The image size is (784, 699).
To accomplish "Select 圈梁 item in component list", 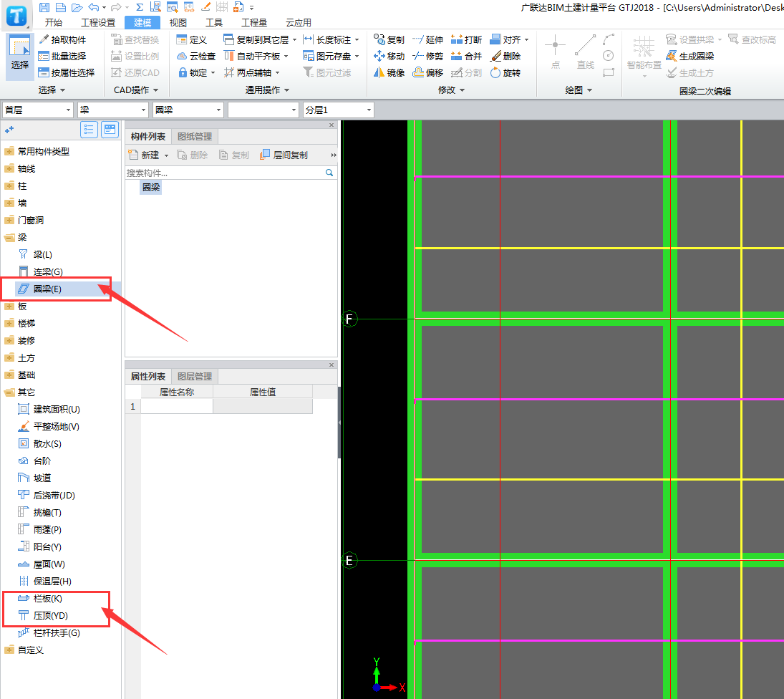I will tap(151, 187).
